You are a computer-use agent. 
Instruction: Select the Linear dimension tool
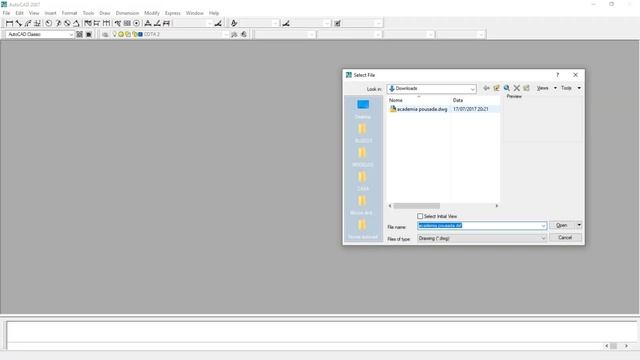(9, 23)
